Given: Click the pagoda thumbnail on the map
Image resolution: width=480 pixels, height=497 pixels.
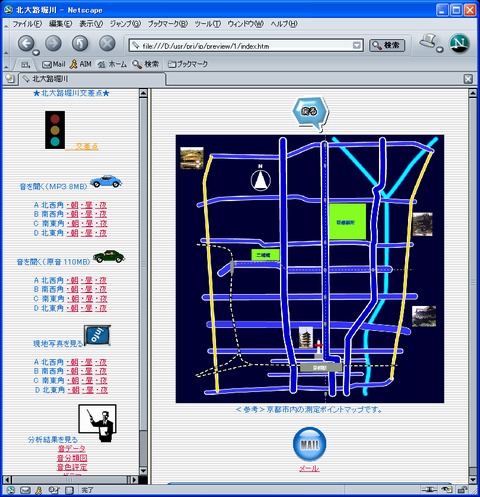Looking at the screenshot, I should [x=306, y=337].
